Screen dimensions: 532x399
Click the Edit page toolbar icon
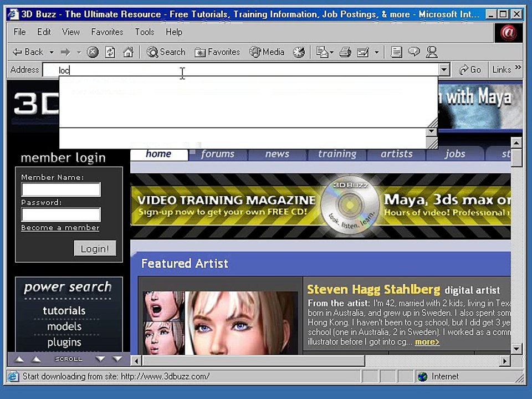click(x=362, y=52)
